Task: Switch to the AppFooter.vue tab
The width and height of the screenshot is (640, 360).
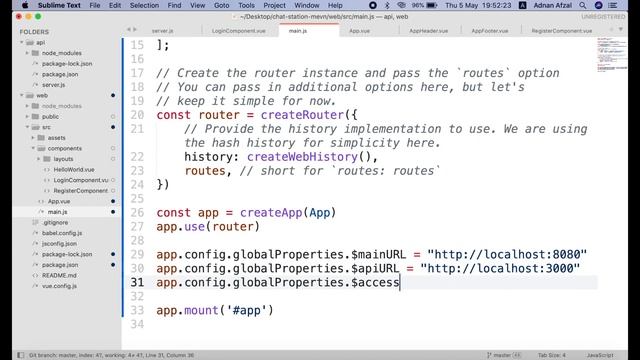Action: (490, 31)
